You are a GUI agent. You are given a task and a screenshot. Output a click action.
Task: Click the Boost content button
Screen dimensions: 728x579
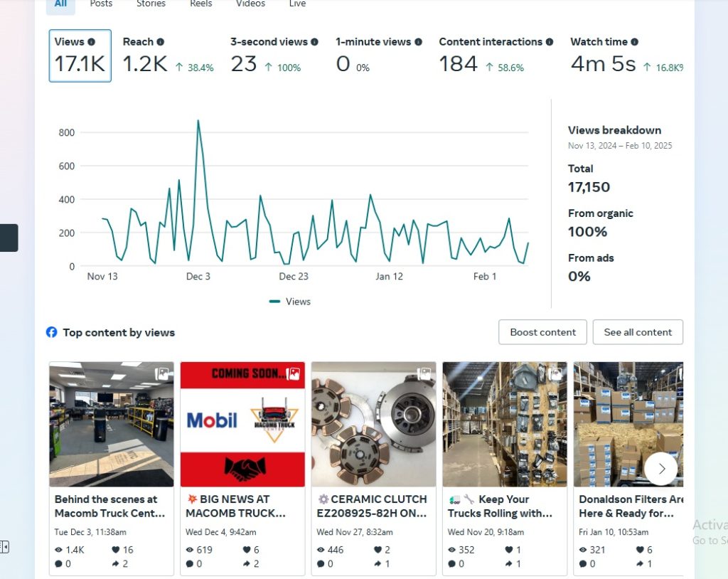(542, 332)
